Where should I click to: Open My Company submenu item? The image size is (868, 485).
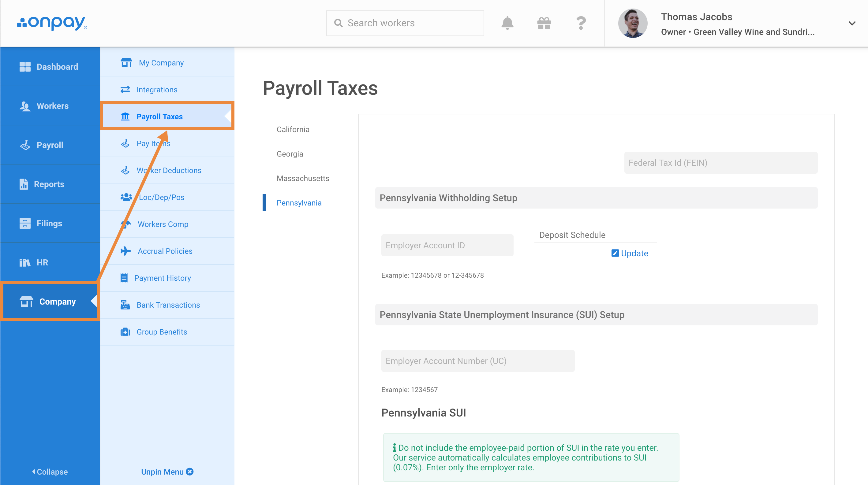[x=167, y=63]
